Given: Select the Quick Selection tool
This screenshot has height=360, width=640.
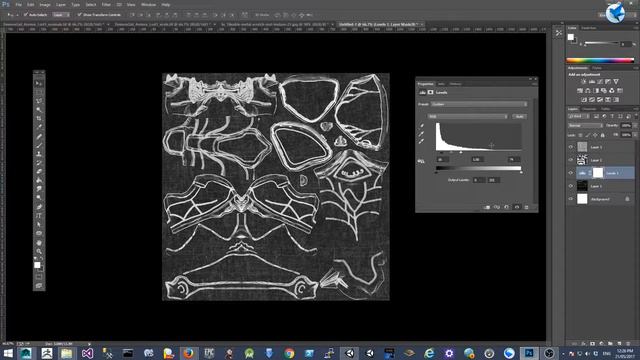Looking at the screenshot, I should click(x=39, y=110).
